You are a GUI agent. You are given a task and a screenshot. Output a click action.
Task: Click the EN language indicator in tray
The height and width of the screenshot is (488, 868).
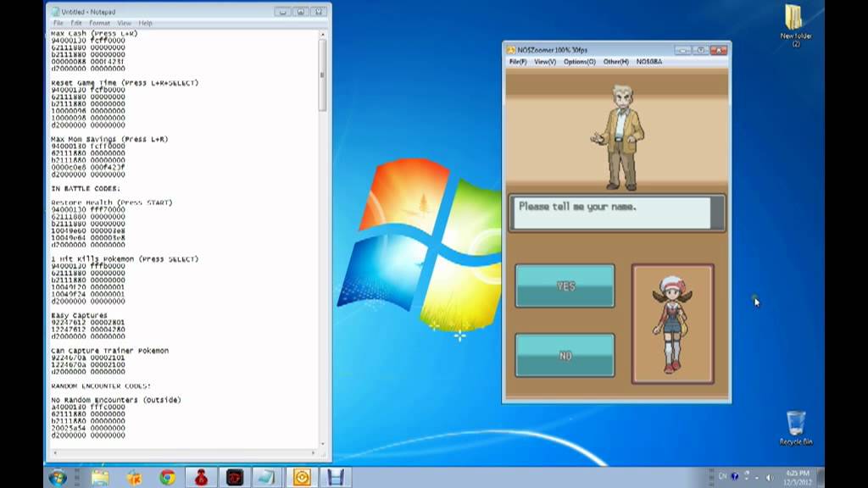pyautogui.click(x=722, y=476)
